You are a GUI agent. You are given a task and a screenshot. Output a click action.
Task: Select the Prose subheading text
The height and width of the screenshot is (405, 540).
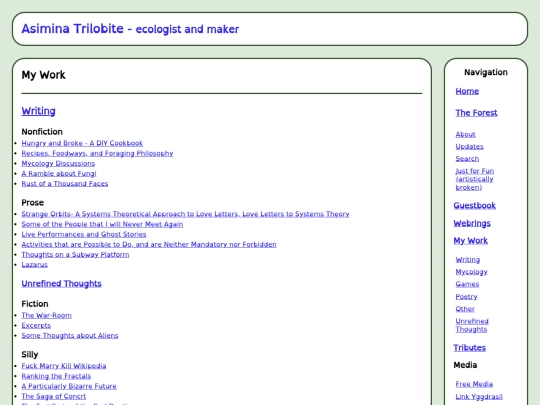[33, 202]
